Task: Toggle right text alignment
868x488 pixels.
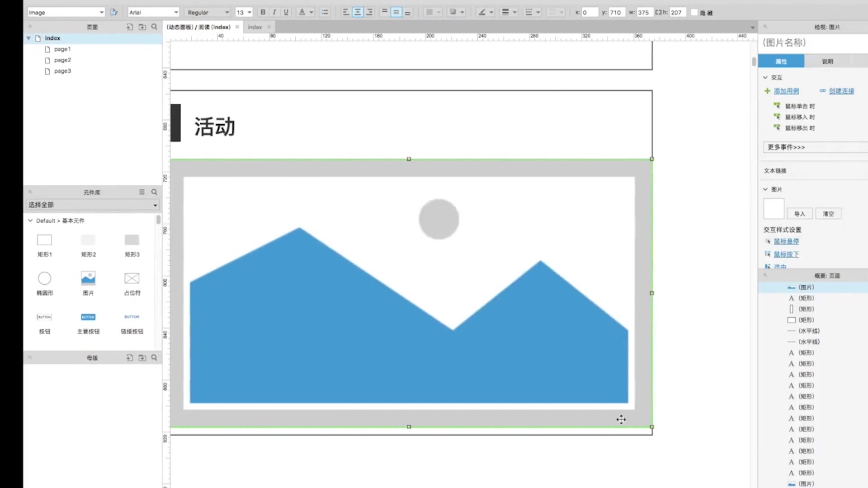Action: [370, 12]
